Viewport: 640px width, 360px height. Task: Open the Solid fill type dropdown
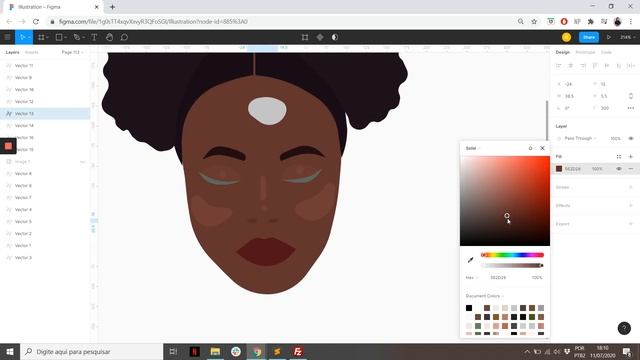[473, 148]
